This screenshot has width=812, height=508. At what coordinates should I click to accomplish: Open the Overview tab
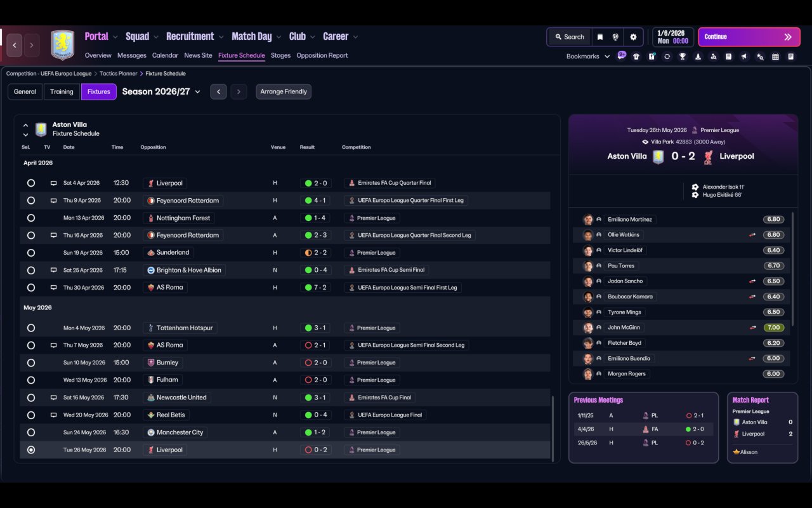[x=98, y=55]
